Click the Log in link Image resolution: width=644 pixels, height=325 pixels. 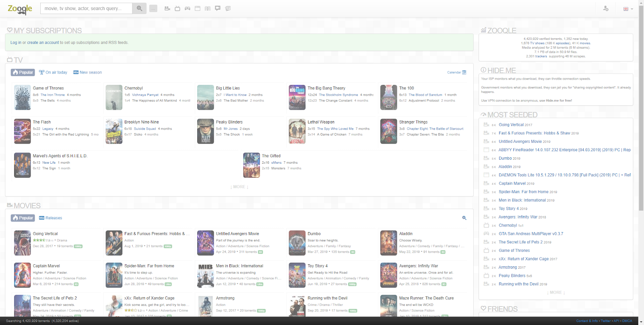16,43
